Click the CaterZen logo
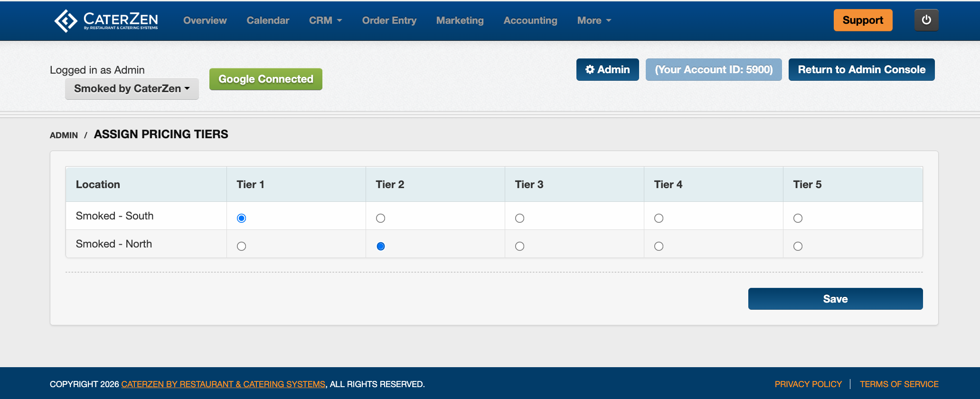This screenshot has height=399, width=980. coord(106,20)
